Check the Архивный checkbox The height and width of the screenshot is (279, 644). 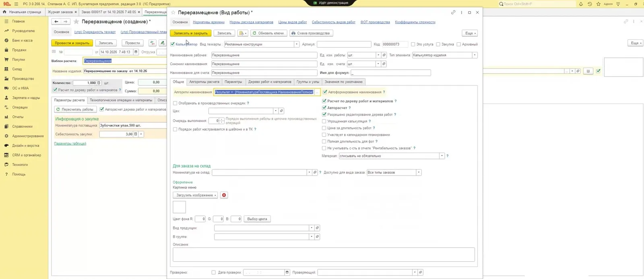458,44
